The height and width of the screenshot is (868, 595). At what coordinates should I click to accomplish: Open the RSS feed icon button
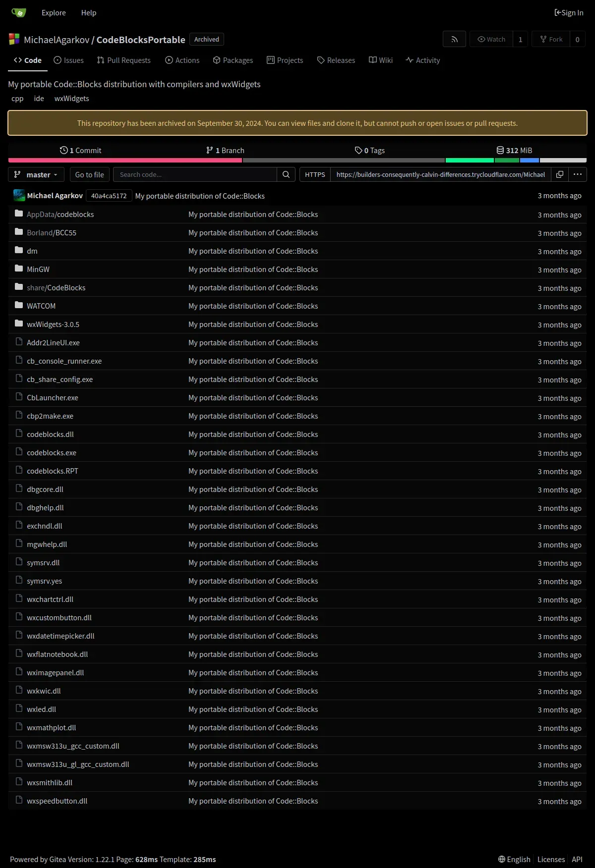pyautogui.click(x=454, y=39)
